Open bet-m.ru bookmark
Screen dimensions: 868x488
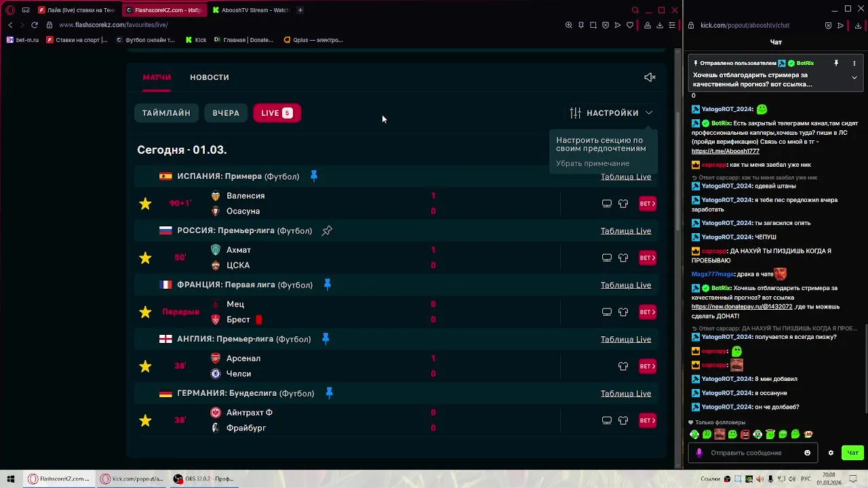(x=23, y=40)
